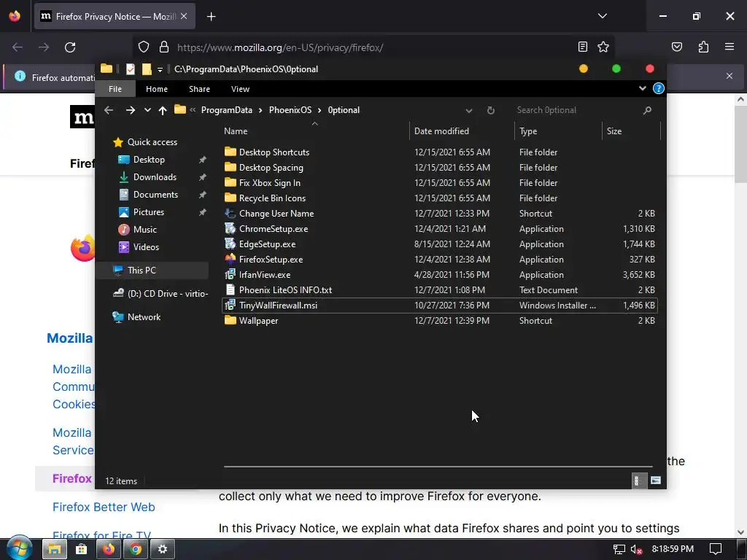Dismiss the Firefox notification bar
747x560 pixels.
click(x=729, y=76)
